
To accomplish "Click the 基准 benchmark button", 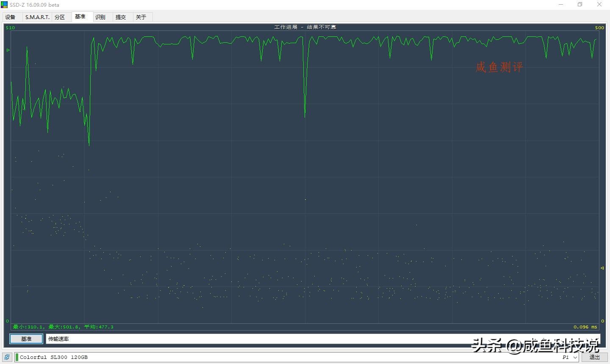I will pos(26,339).
